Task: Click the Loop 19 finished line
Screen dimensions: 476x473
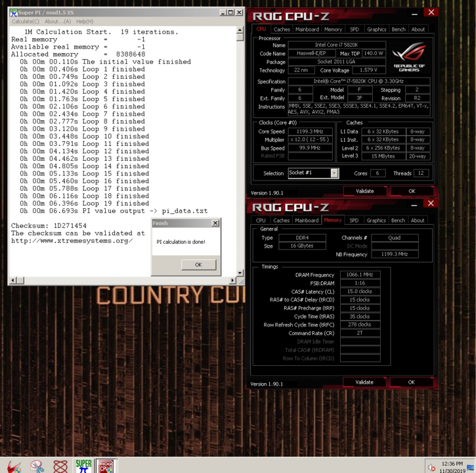Action: tap(85, 203)
